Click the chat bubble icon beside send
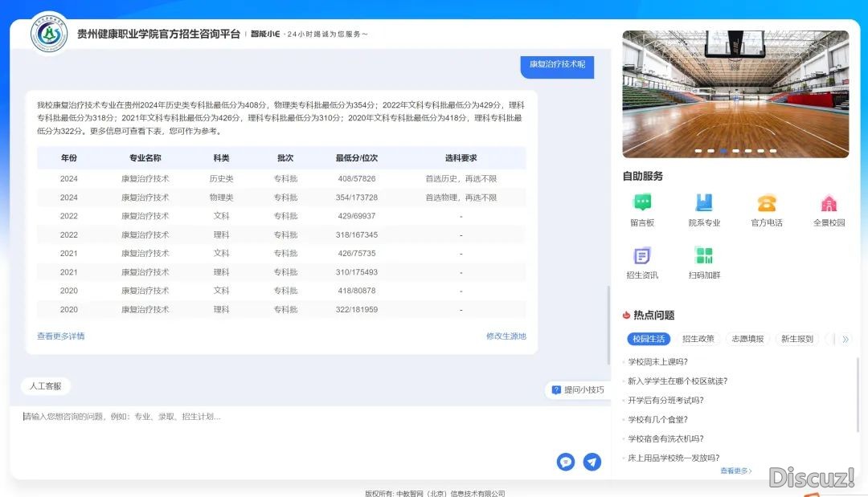868x497 pixels. pyautogui.click(x=566, y=462)
